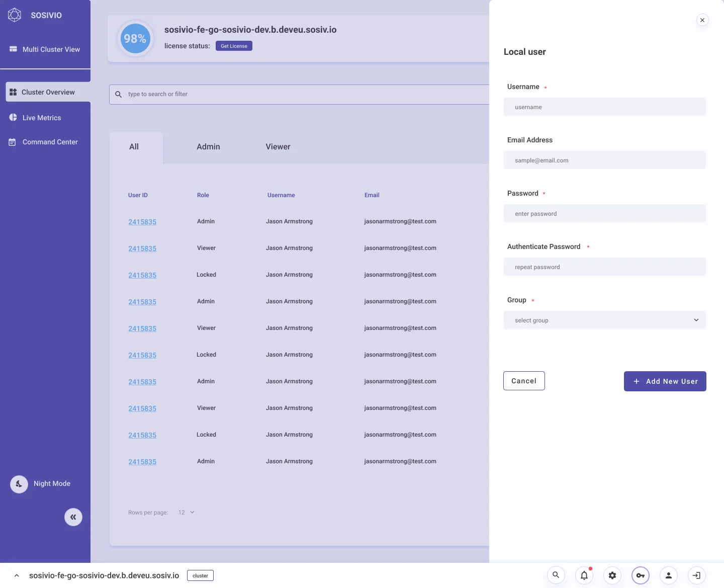Focus the Email Address input field
Screen dimensions: 724x588
605,160
